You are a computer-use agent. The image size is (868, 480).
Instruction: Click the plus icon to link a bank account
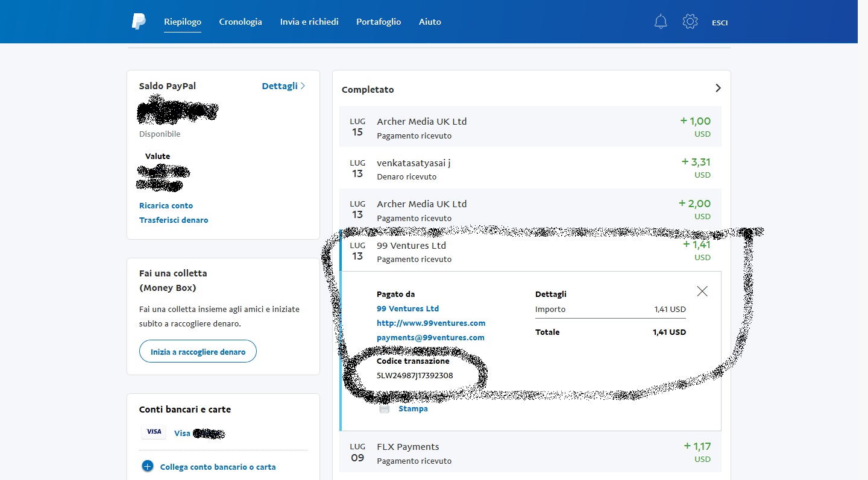tap(148, 466)
